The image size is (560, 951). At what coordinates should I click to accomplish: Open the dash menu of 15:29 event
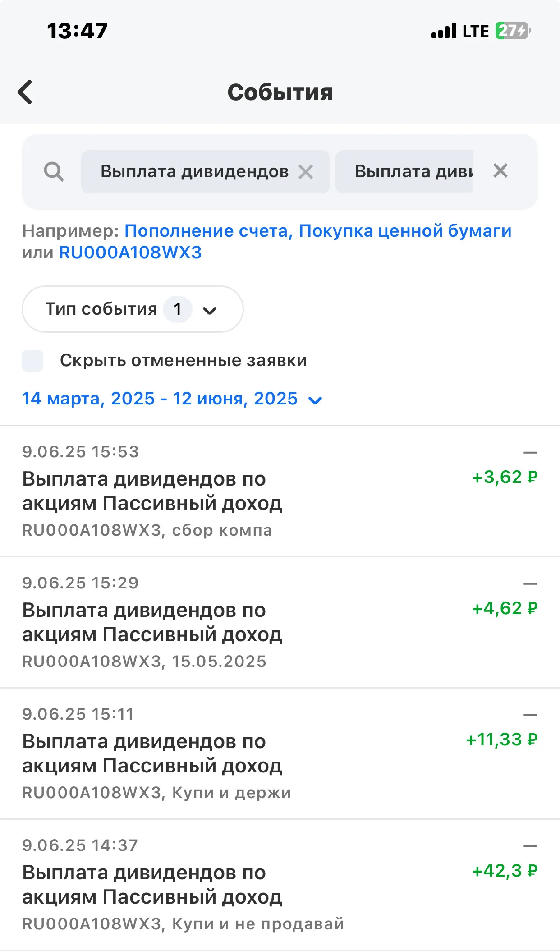coord(530,583)
